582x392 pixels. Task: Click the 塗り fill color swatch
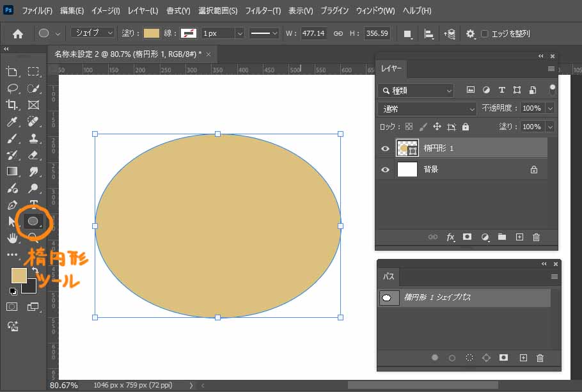coord(152,33)
